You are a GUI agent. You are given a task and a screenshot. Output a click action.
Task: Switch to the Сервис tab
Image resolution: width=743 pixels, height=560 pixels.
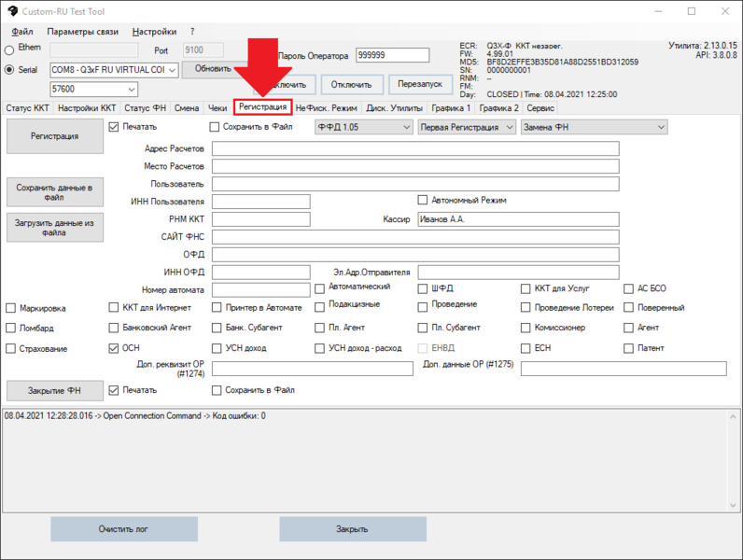[x=540, y=108]
